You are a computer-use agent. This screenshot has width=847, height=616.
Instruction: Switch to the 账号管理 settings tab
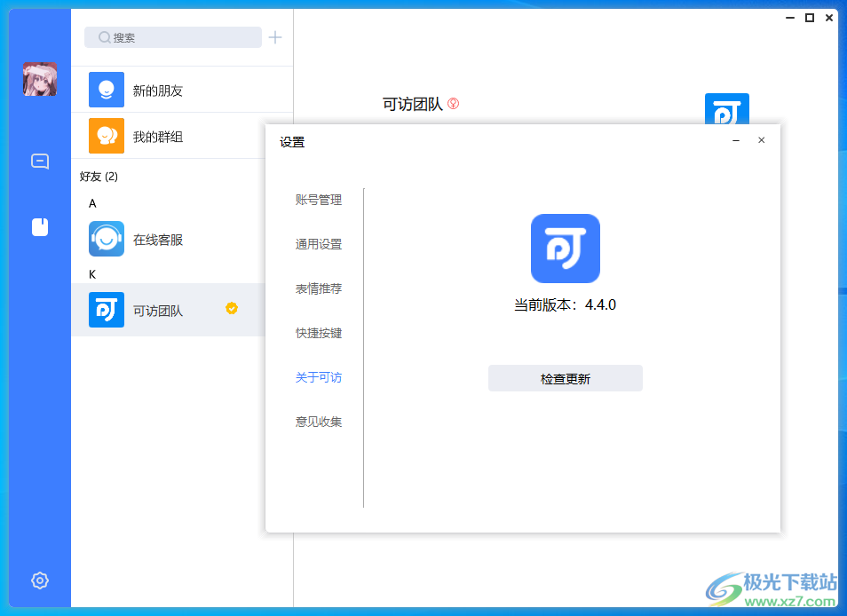319,200
